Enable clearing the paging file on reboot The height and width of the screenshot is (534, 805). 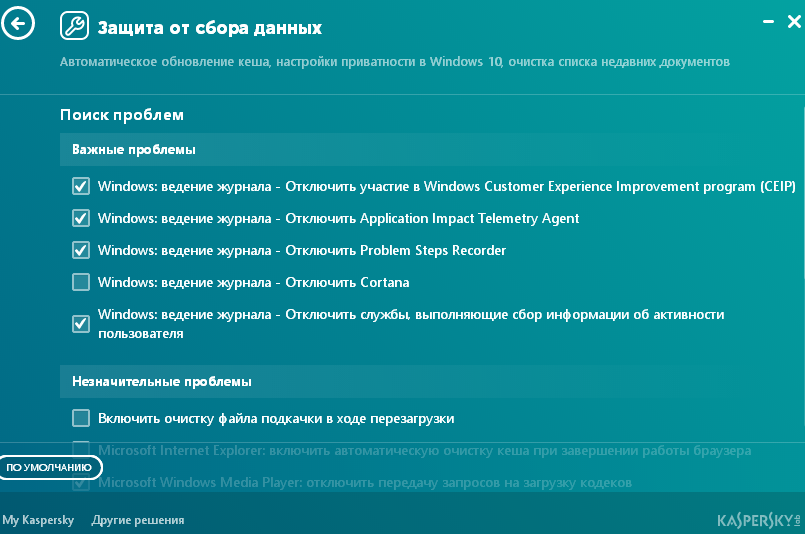(81, 418)
